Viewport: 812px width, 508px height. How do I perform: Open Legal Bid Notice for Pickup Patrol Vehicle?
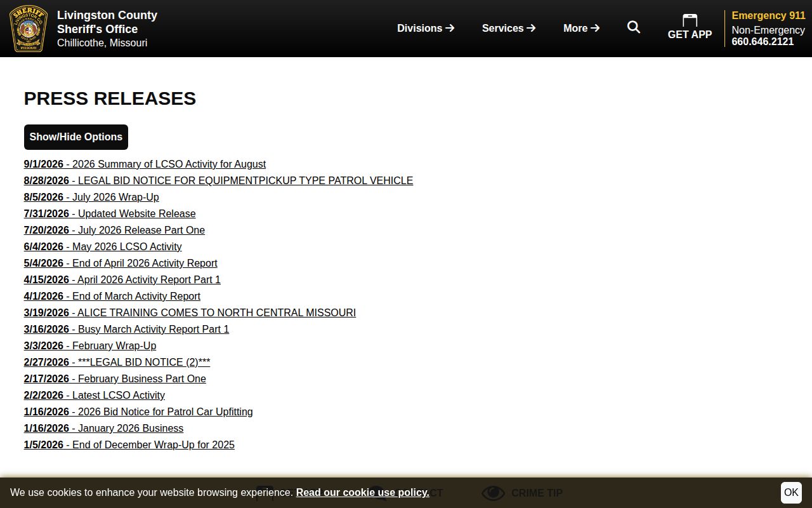pos(218,180)
